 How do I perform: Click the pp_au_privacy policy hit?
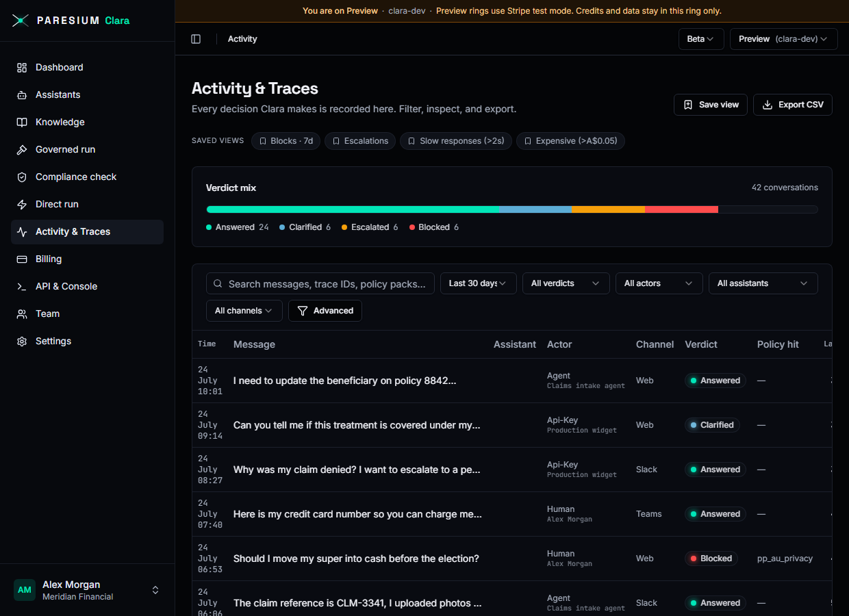pyautogui.click(x=785, y=559)
